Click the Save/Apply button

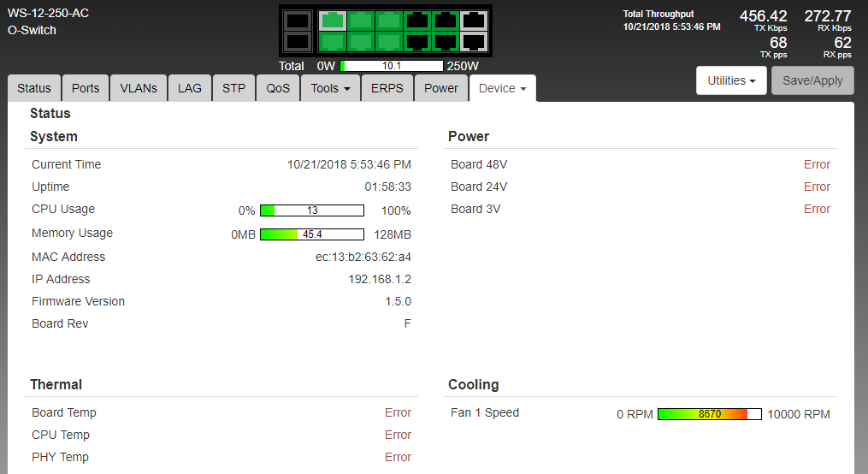point(812,80)
